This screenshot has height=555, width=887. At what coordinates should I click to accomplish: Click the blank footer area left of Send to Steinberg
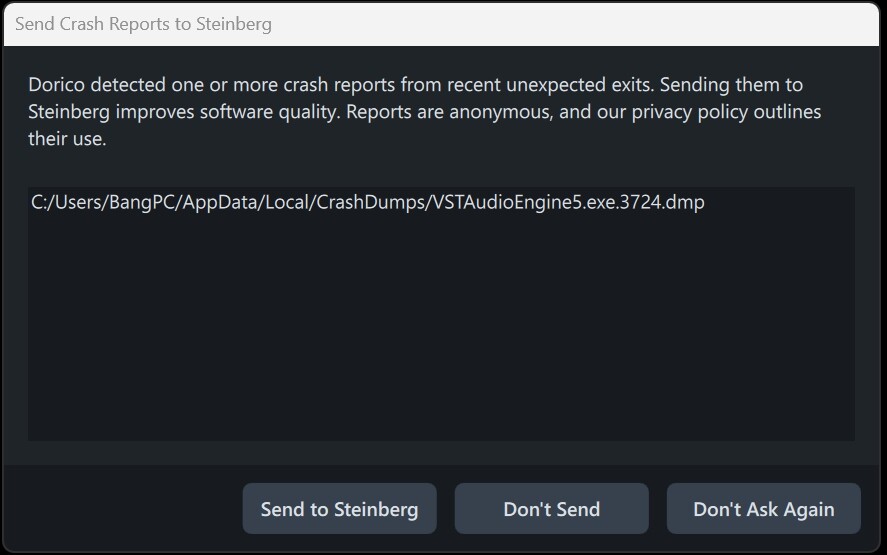click(120, 509)
